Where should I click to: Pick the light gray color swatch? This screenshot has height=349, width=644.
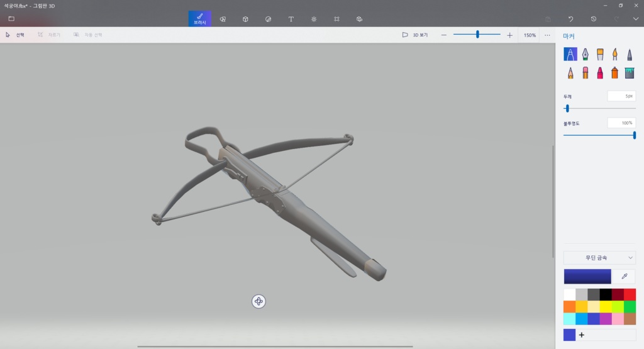pyautogui.click(x=581, y=294)
